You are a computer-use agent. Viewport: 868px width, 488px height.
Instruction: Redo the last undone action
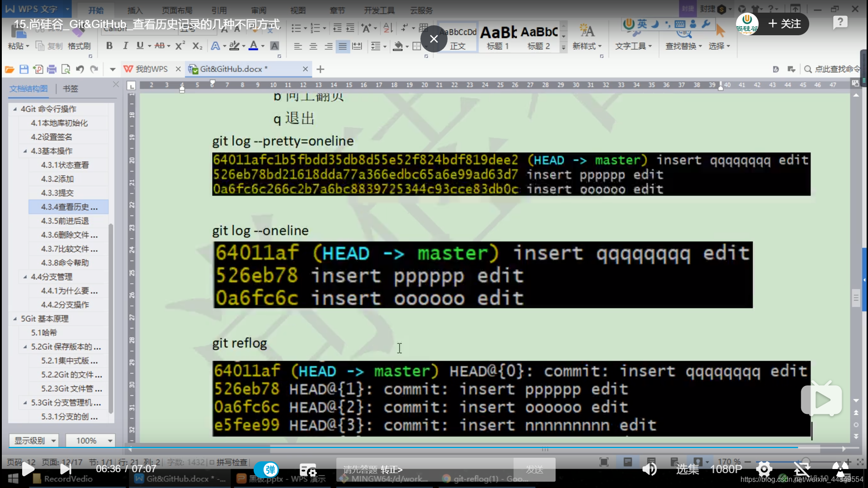click(94, 69)
